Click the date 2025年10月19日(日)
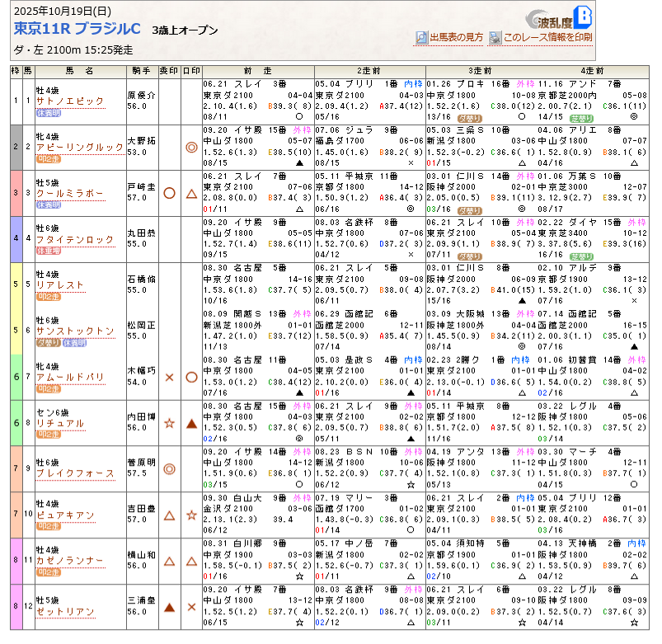The image size is (662, 644). (x=63, y=12)
